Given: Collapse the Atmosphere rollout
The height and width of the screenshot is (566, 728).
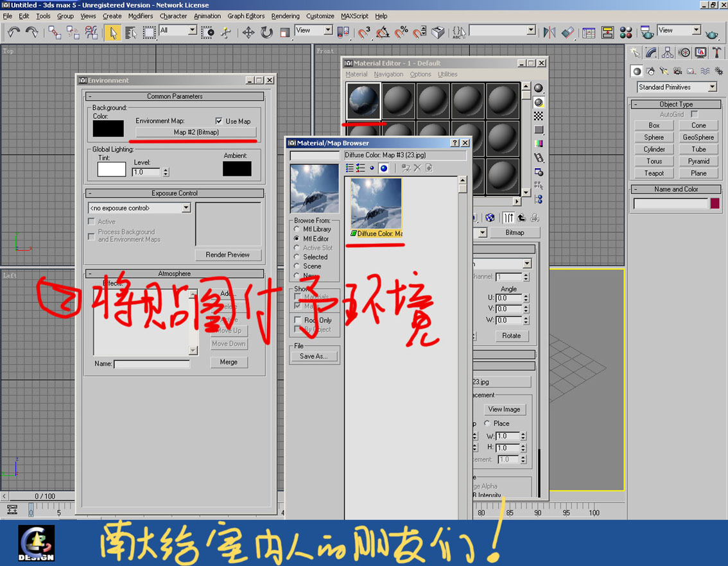Looking at the screenshot, I should coord(175,273).
